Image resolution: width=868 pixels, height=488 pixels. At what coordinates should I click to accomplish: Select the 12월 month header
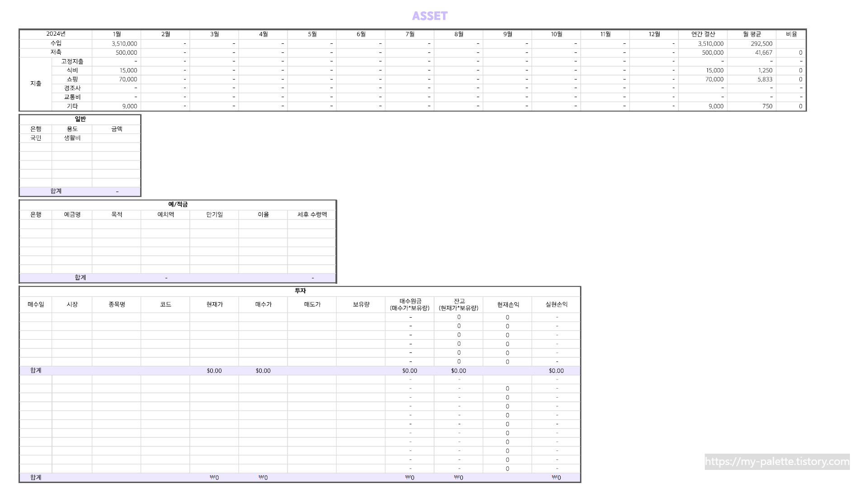pos(654,34)
